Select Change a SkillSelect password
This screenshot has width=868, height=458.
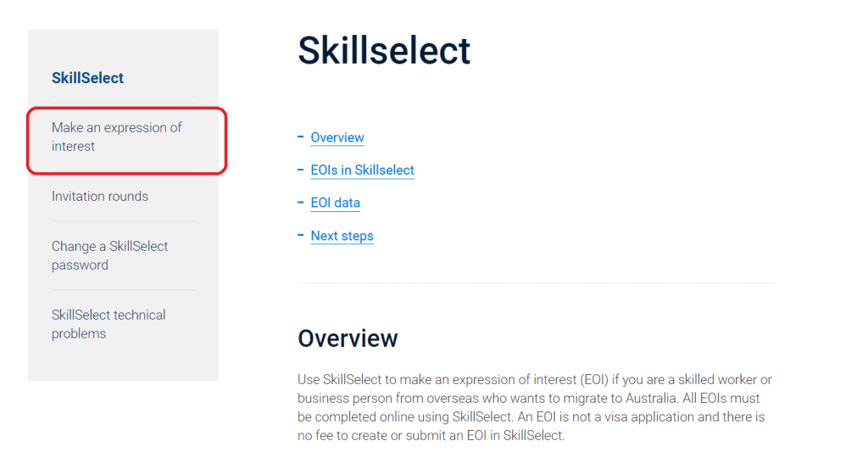109,255
